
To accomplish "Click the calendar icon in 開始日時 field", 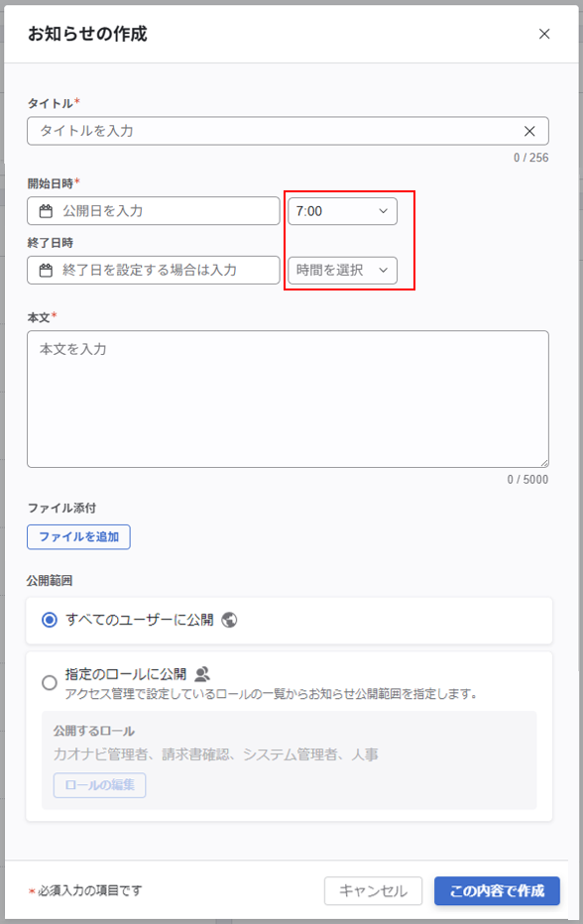I will coord(44,210).
